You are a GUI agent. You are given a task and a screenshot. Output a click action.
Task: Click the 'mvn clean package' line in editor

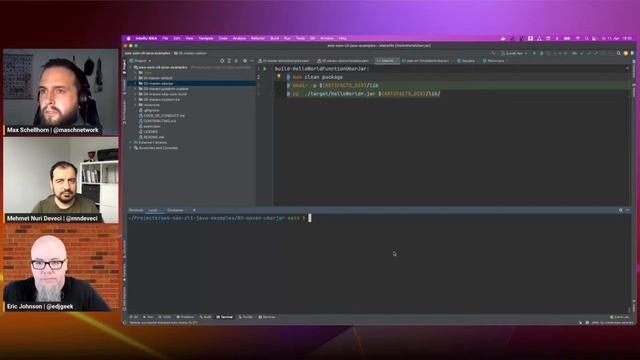[x=318, y=77]
